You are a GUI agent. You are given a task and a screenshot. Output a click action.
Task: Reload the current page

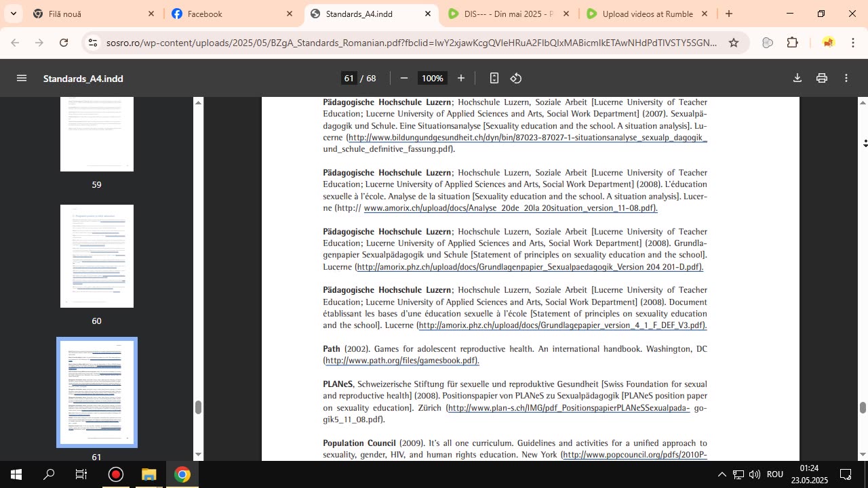64,43
